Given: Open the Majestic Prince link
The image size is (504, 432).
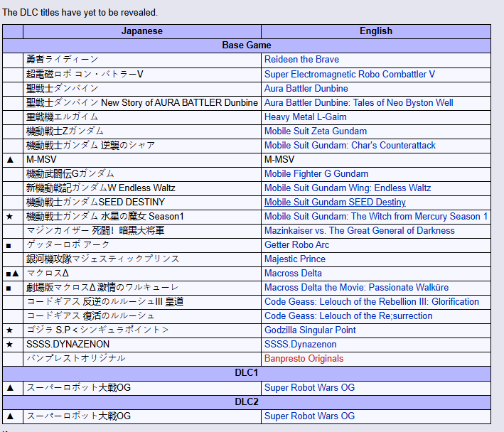Looking at the screenshot, I should (295, 259).
